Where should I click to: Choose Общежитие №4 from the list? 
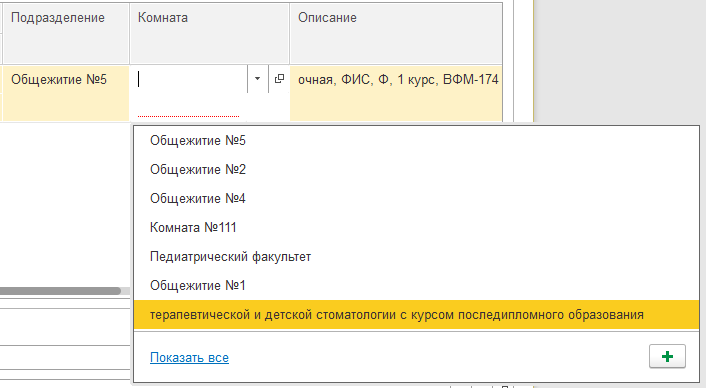416,199
